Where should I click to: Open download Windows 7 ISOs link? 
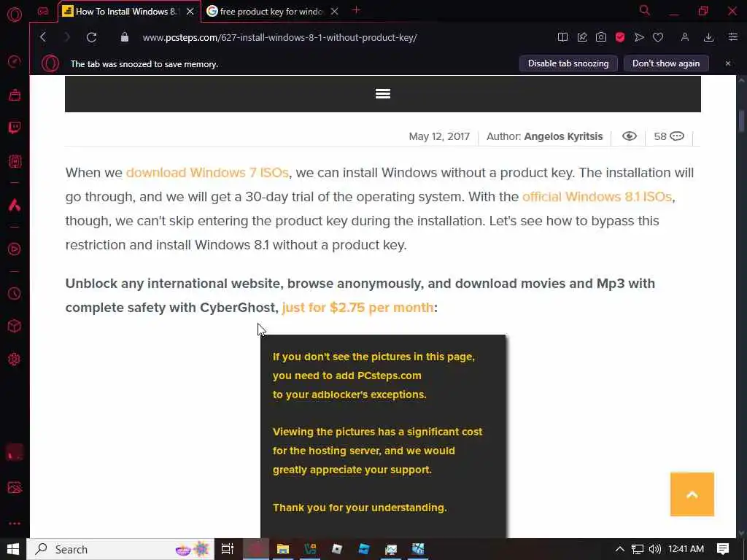coord(207,172)
